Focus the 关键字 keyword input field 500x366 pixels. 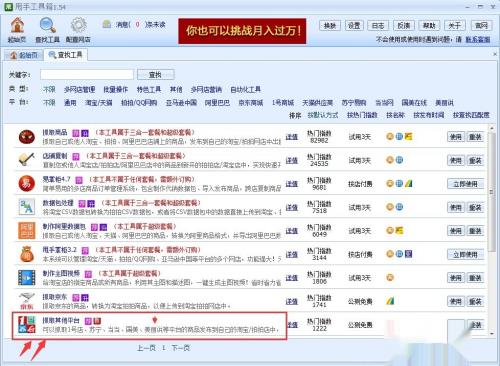87,75
